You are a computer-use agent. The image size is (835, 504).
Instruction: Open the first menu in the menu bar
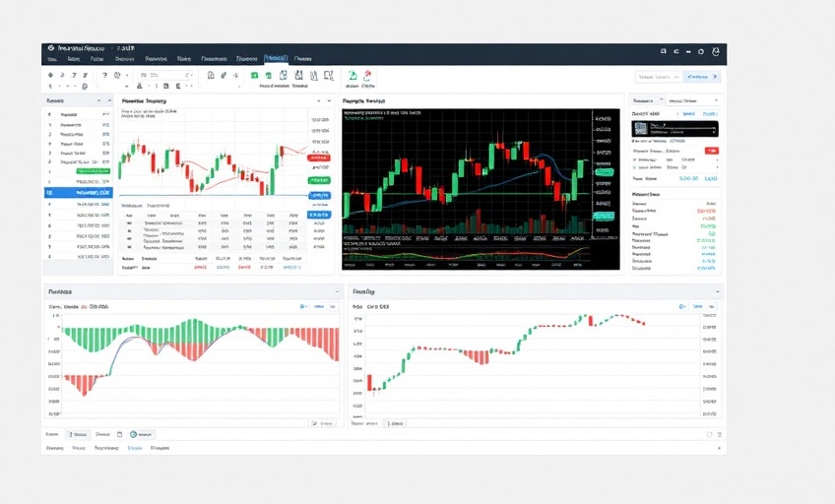coord(52,59)
